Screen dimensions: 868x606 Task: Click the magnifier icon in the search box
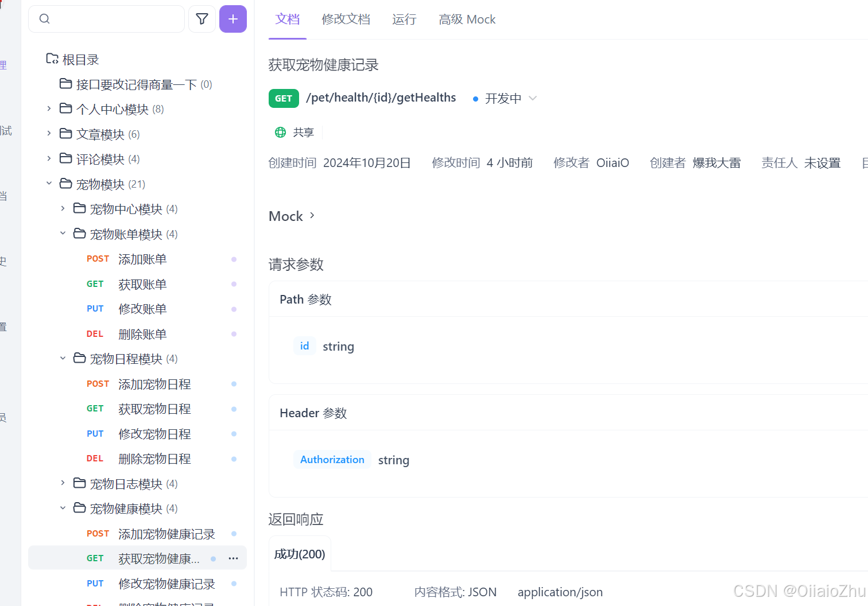(44, 18)
